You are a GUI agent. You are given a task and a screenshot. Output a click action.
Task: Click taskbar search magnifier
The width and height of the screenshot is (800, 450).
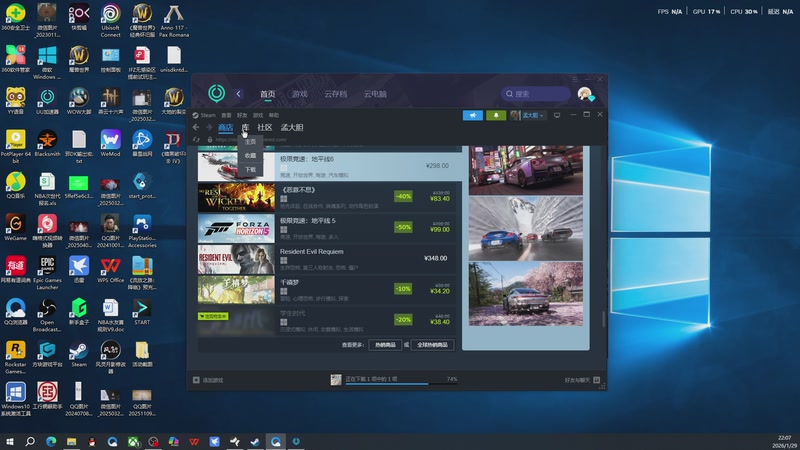pyautogui.click(x=30, y=441)
